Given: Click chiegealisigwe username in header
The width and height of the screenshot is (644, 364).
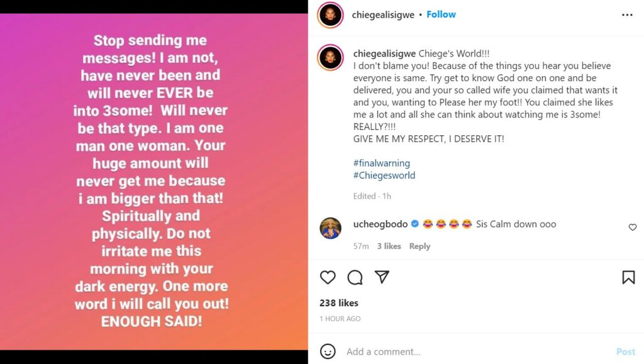Looking at the screenshot, I should [384, 15].
